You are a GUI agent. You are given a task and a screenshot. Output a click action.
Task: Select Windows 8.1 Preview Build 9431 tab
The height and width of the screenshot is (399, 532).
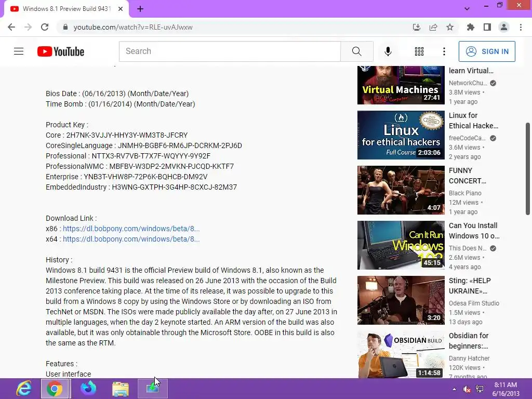[x=66, y=9]
